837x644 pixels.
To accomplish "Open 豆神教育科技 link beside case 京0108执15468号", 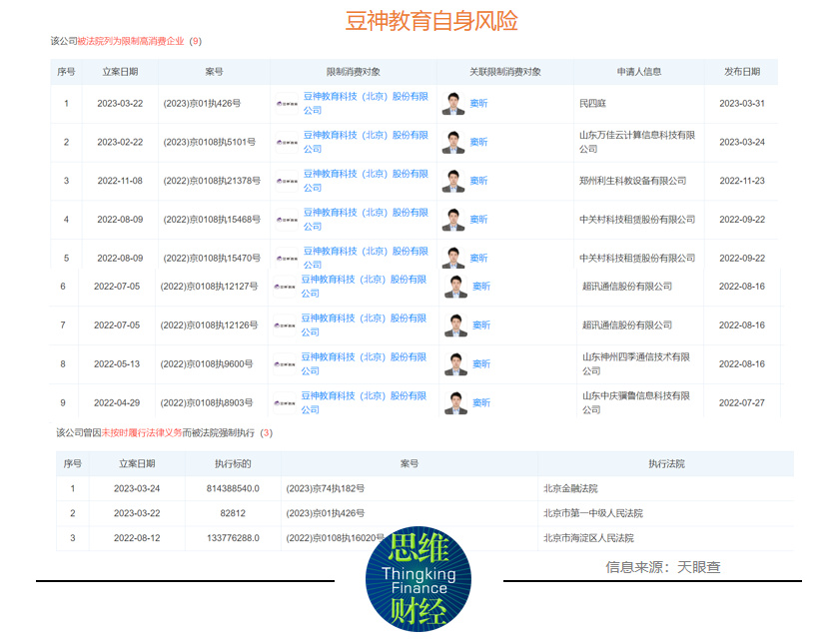I will coord(366,220).
